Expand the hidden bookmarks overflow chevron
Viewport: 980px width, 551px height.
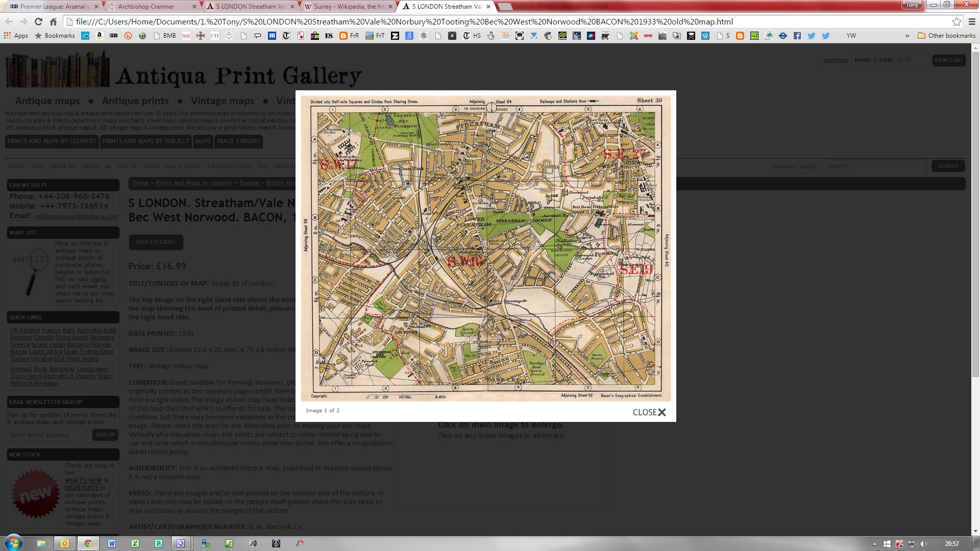(907, 36)
